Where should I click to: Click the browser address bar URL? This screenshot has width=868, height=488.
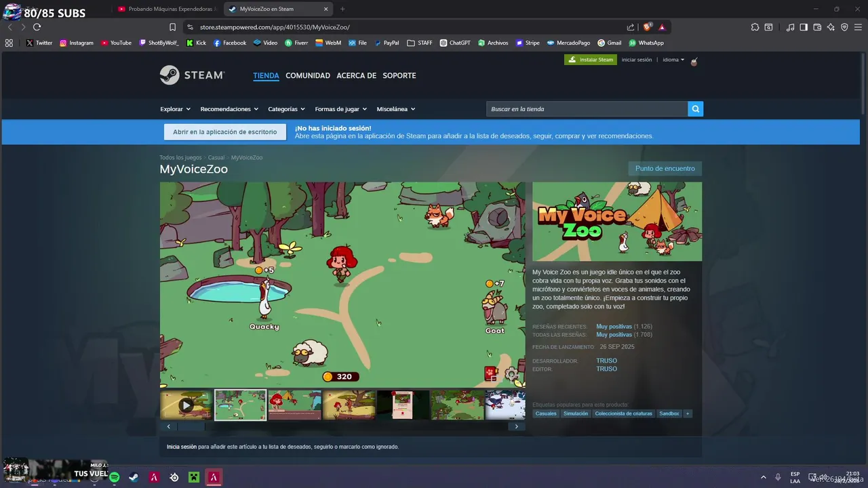(275, 27)
